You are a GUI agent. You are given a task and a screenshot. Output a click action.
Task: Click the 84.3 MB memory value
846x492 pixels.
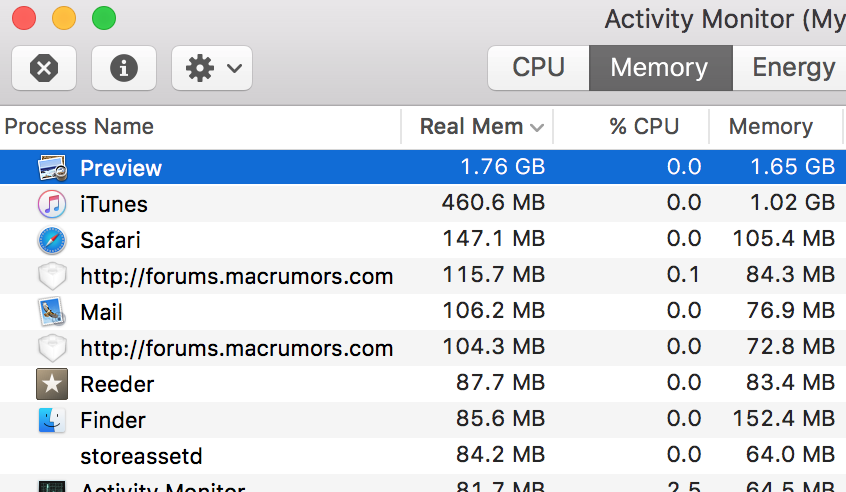[x=790, y=275]
